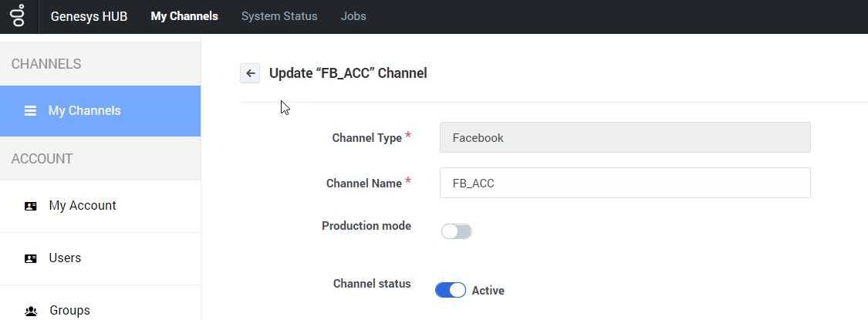Open the Genesys HUB home link

coord(90,16)
